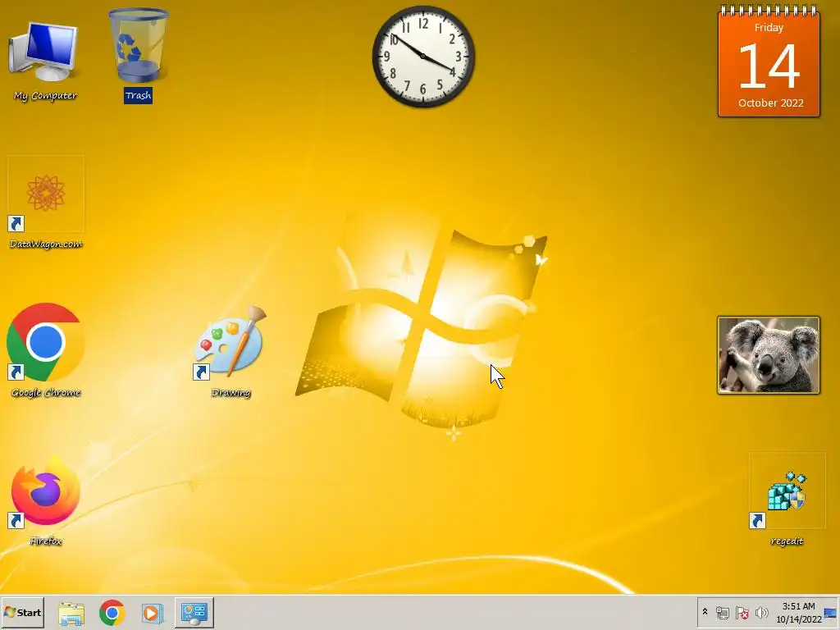840x630 pixels.
Task: Open the Control Panel taskbar button
Action: pos(194,613)
